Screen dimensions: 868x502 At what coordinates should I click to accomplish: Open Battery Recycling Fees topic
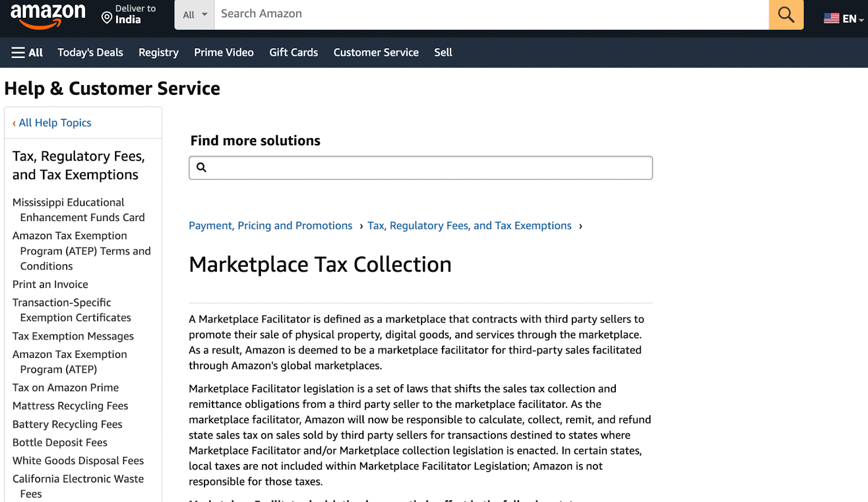coord(67,424)
